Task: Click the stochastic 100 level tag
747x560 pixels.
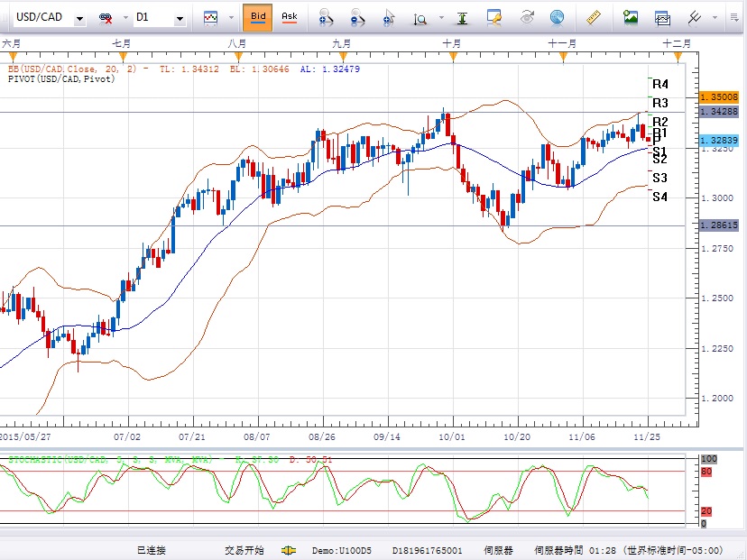Action: tap(709, 459)
